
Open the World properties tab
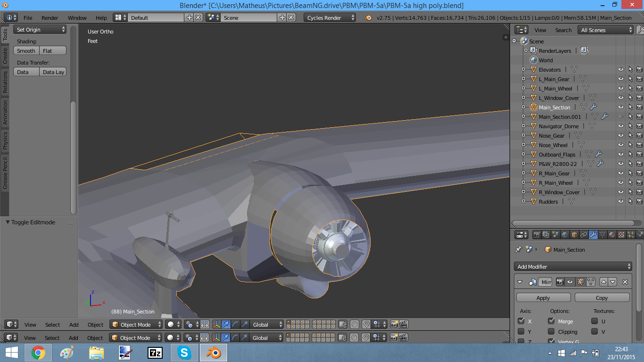[x=565, y=235]
